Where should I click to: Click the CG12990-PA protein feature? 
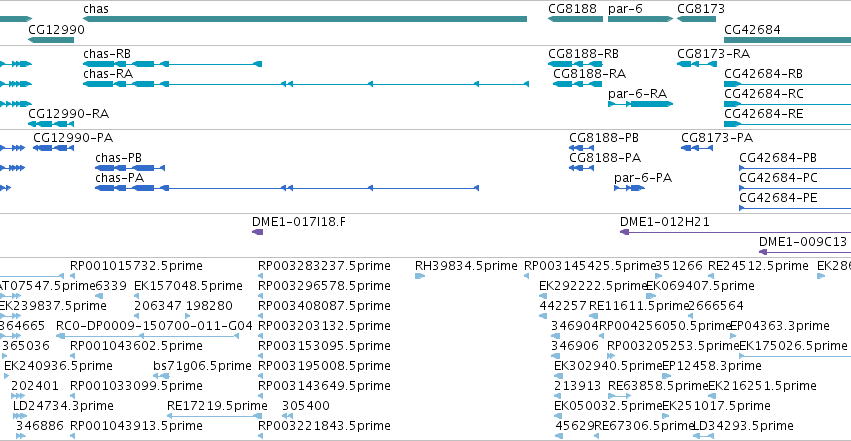point(53,148)
